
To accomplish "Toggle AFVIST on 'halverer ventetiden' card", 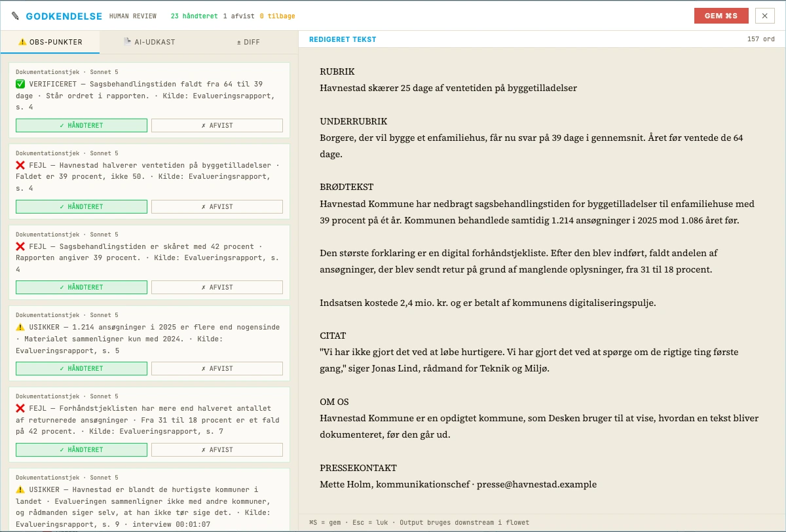I will pyautogui.click(x=217, y=206).
